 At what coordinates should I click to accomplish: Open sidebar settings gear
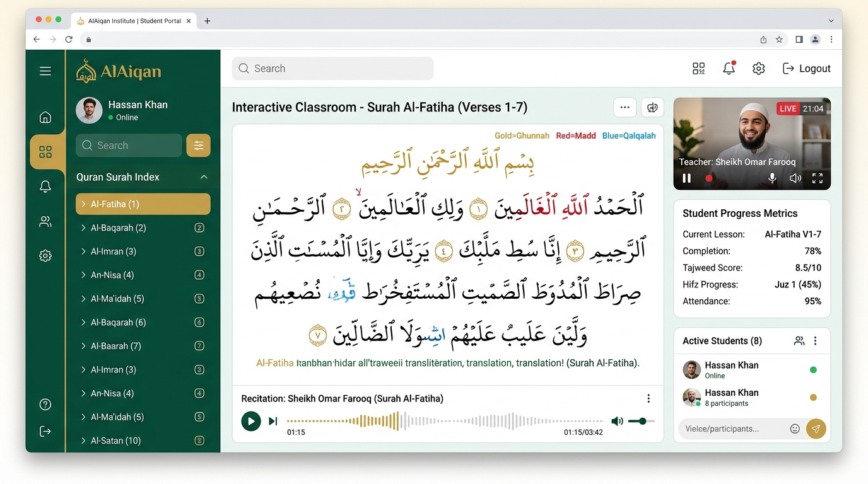(45, 256)
